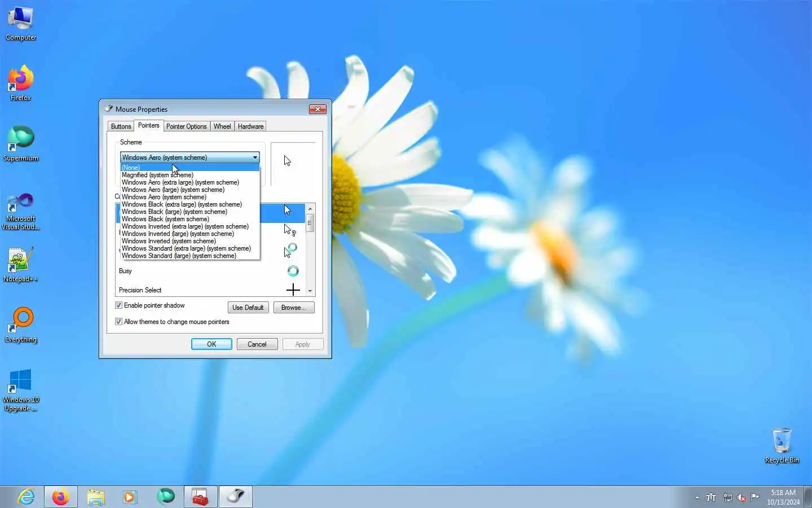The width and height of the screenshot is (812, 508).
Task: Click the muted volume tray icon
Action: (x=742, y=497)
